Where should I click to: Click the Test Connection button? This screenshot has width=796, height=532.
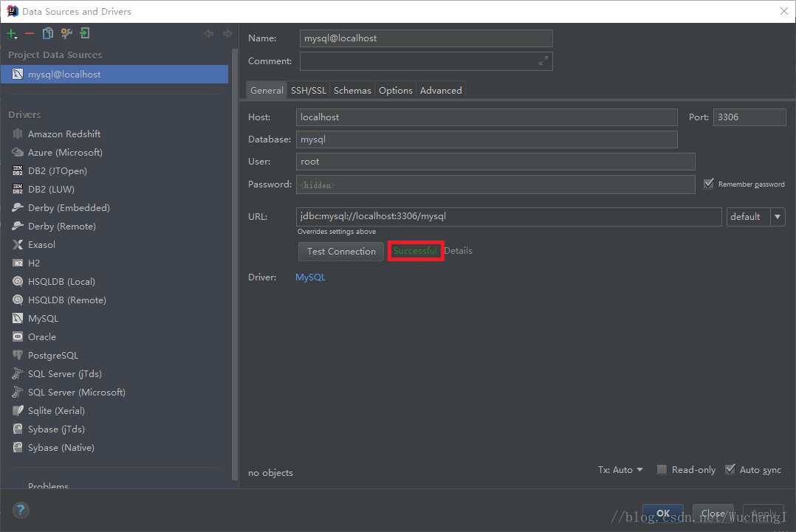click(341, 251)
